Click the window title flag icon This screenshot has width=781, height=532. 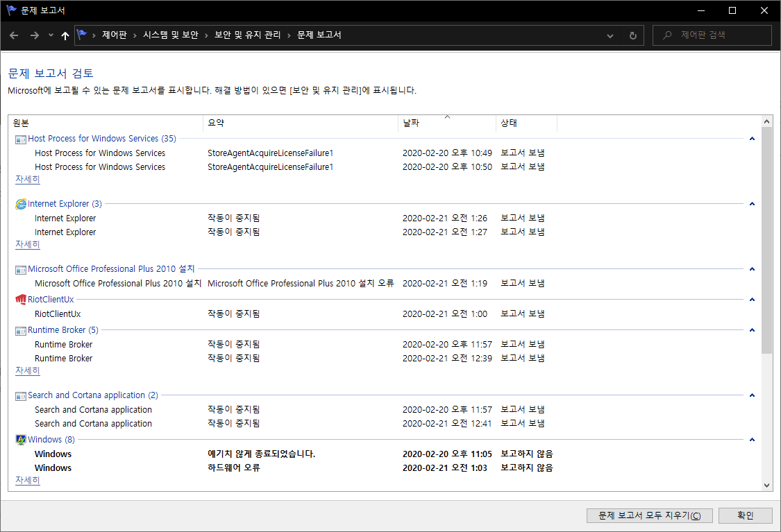point(11,10)
